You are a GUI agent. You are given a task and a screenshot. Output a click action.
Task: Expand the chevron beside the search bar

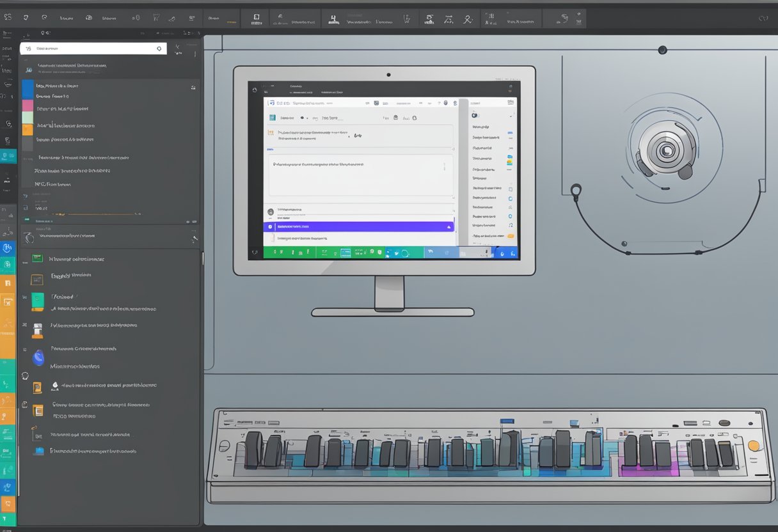coord(179,46)
